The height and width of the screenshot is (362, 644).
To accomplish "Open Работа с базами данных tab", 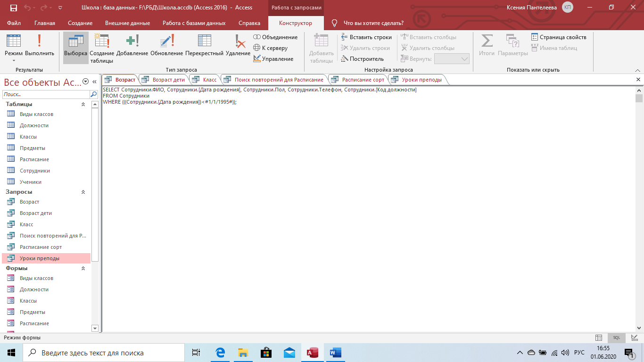I will [x=194, y=23].
